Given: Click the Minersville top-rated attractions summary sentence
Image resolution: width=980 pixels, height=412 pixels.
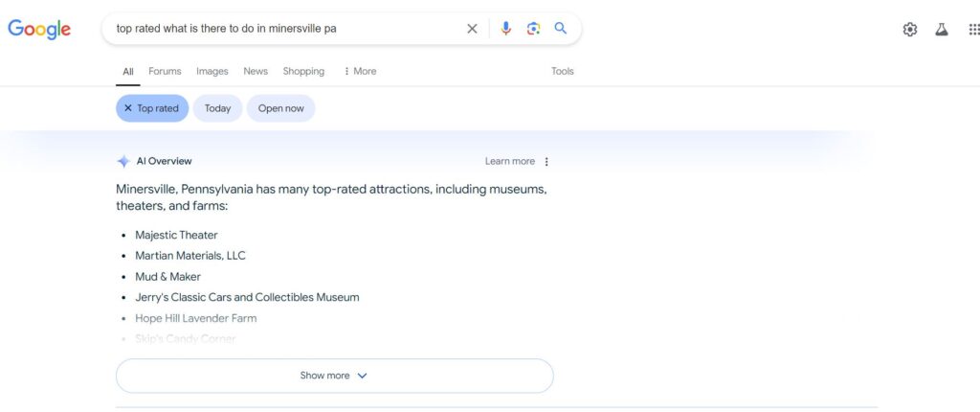Looking at the screenshot, I should coord(332,197).
